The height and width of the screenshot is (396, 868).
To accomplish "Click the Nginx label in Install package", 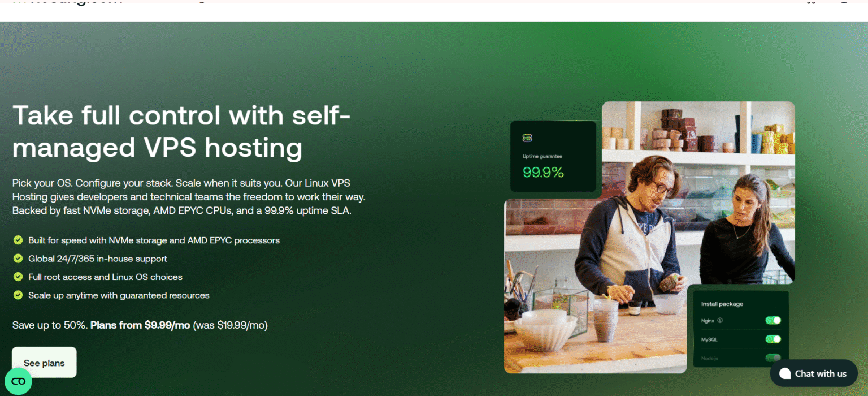I will pyautogui.click(x=708, y=321).
